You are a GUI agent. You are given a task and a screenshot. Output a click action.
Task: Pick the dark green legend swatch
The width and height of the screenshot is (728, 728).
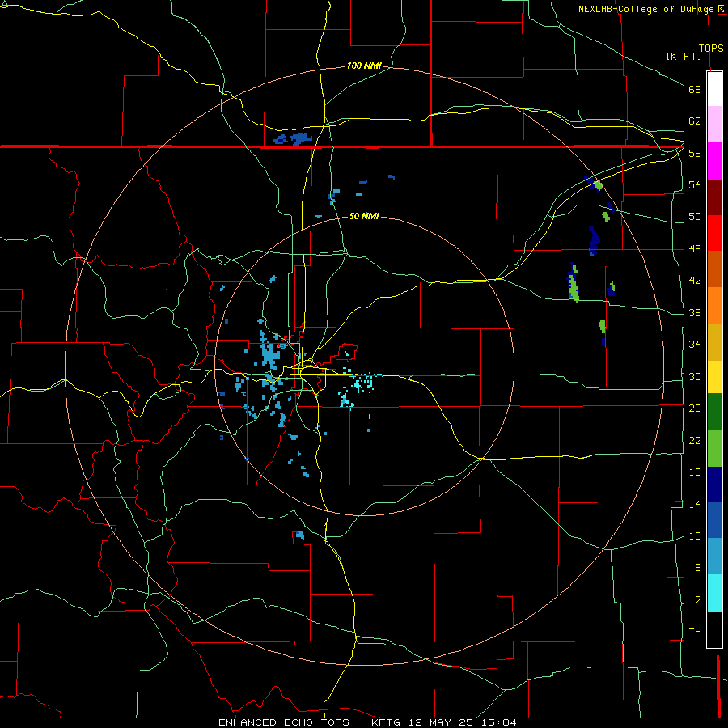[x=714, y=412]
